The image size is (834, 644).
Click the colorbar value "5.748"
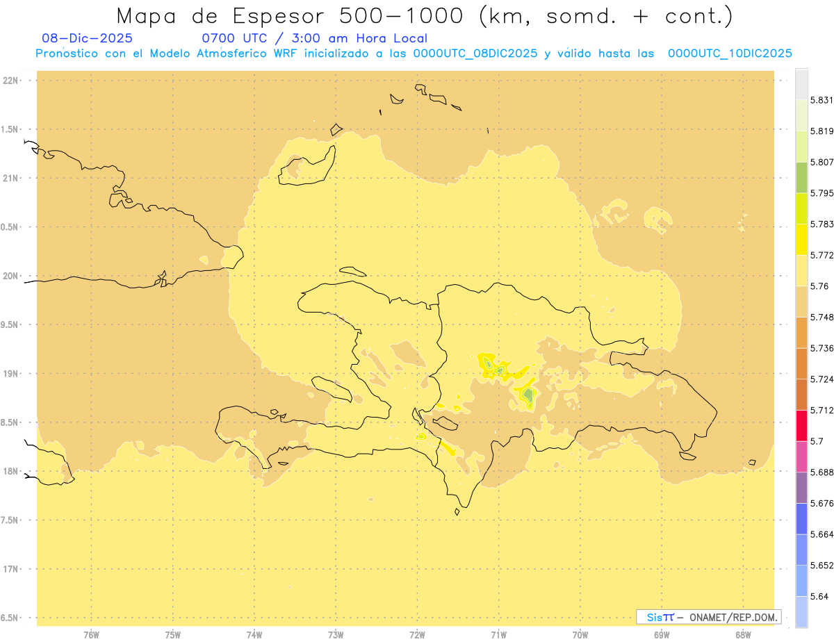(x=822, y=317)
